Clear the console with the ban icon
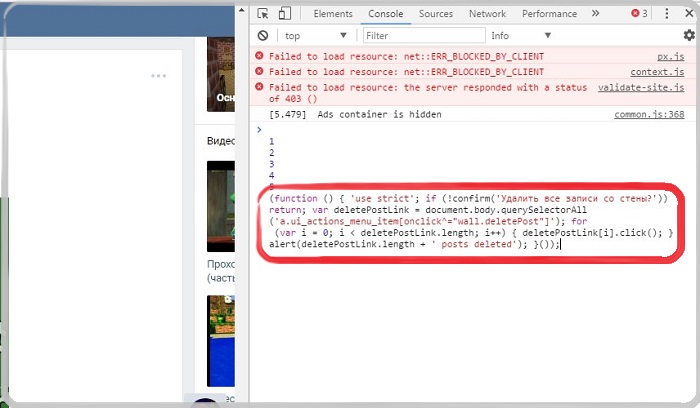The height and width of the screenshot is (408, 700). tap(263, 36)
